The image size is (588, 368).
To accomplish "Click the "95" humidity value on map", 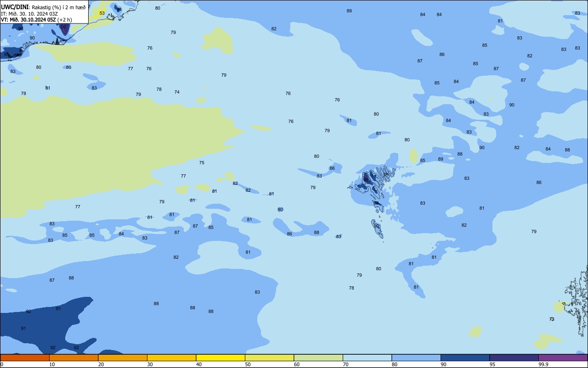I will point(6,55).
